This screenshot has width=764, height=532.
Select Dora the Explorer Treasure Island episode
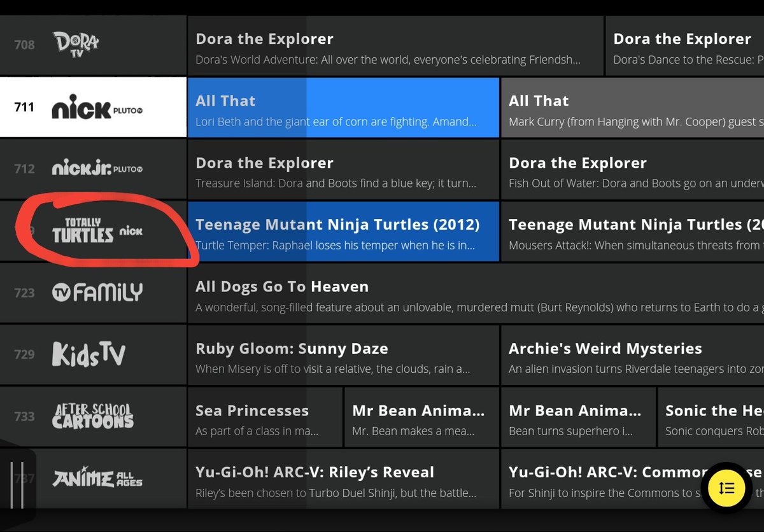343,169
